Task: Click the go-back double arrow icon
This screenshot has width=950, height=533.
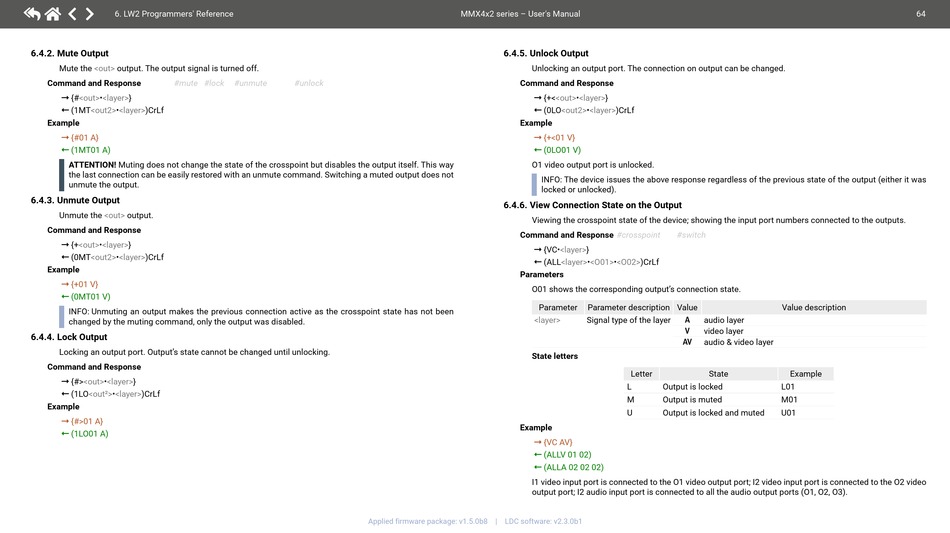Action: pos(31,14)
